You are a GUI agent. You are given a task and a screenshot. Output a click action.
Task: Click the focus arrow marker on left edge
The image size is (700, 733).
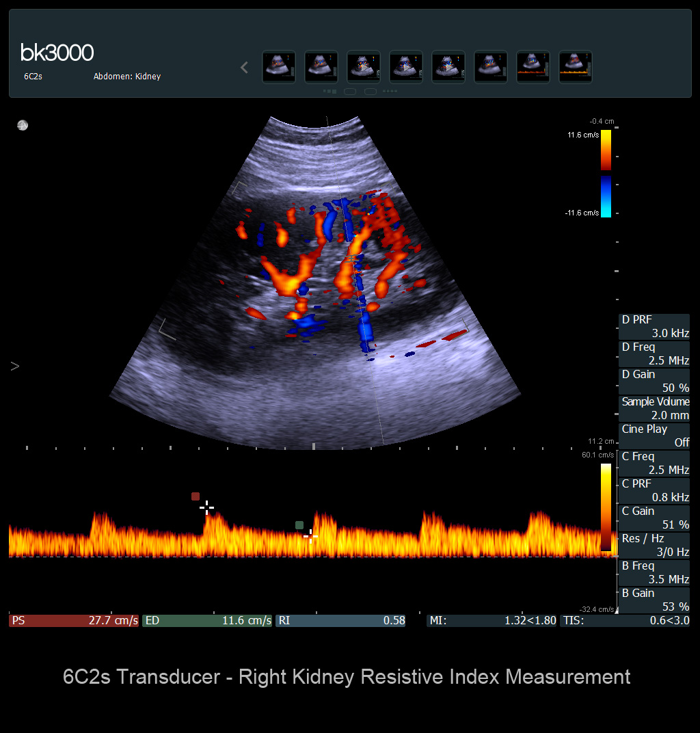tap(15, 366)
